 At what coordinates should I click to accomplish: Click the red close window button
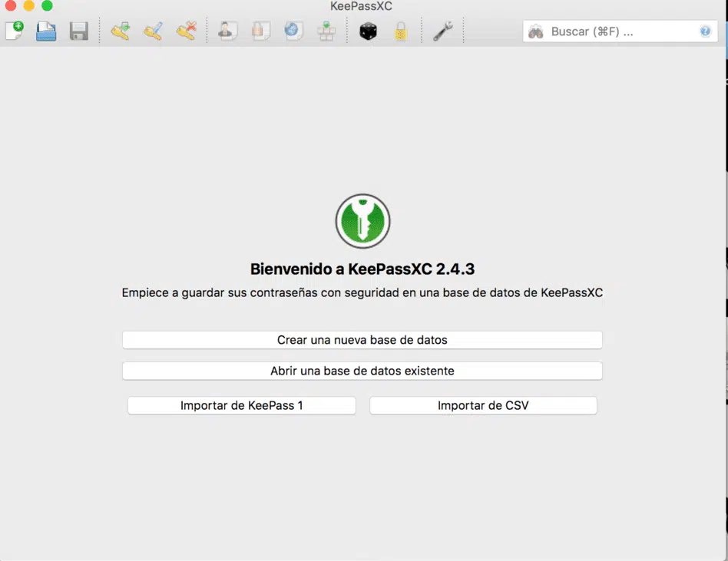point(11,5)
